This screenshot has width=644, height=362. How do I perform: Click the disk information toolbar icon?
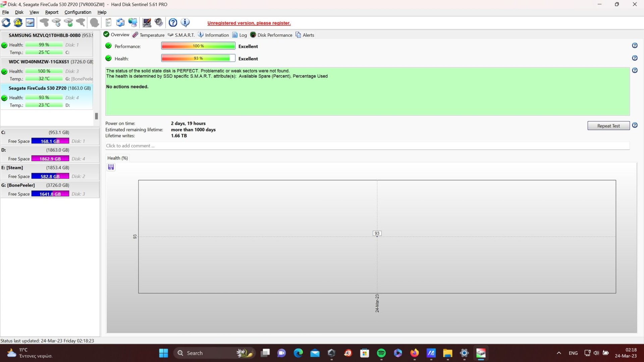30,23
